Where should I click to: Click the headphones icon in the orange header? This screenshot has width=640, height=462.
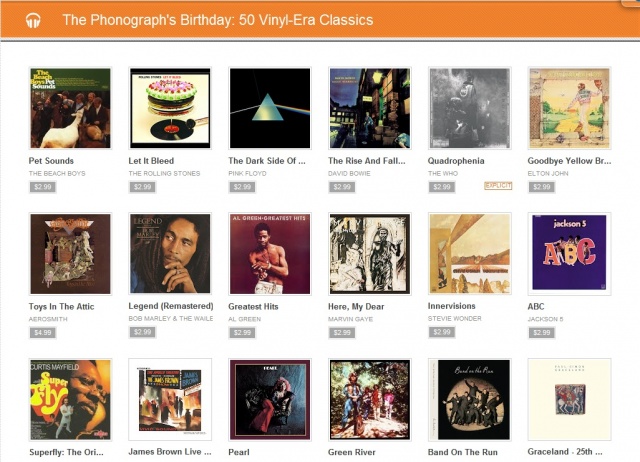[x=33, y=20]
